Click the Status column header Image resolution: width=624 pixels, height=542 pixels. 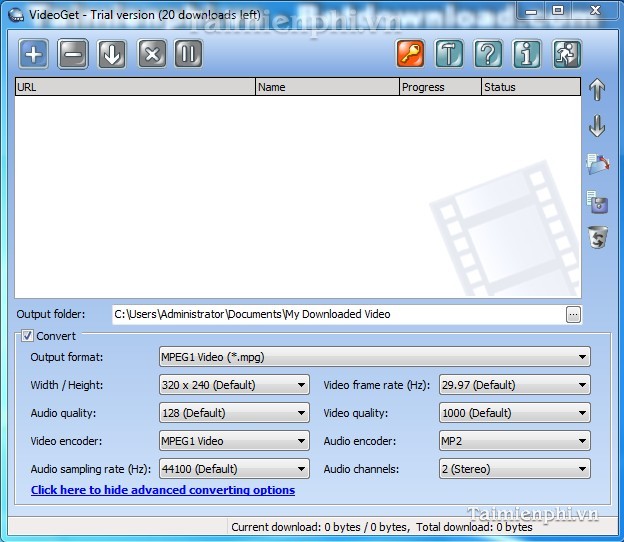[x=531, y=87]
